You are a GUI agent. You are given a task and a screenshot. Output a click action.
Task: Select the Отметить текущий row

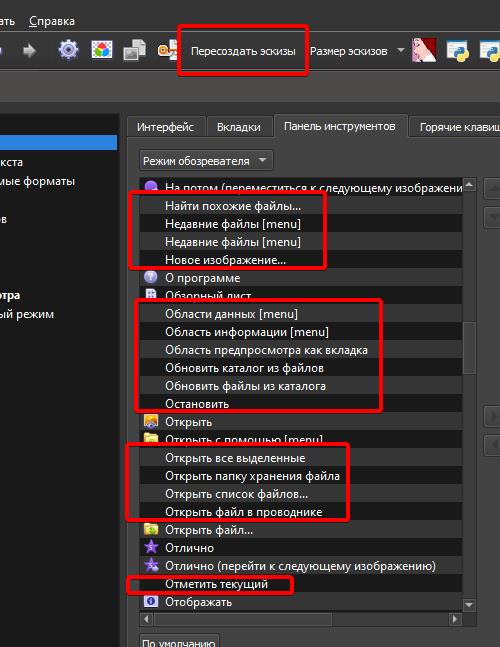(301, 584)
